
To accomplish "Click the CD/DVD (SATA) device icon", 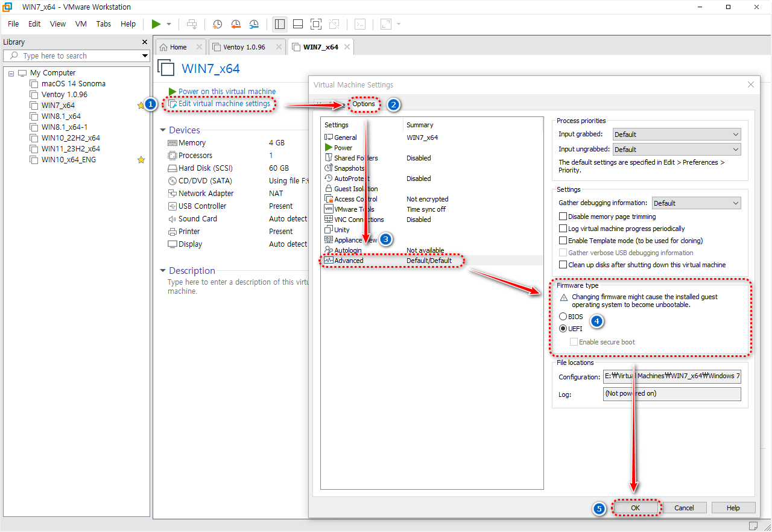I will tap(172, 181).
